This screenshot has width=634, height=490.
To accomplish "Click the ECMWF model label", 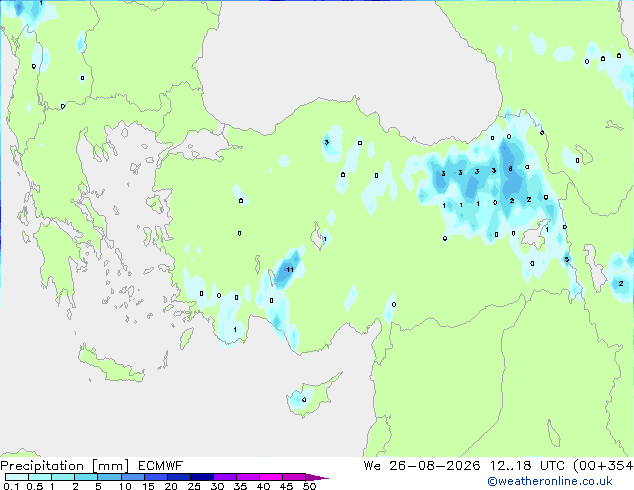I will pos(161,466).
